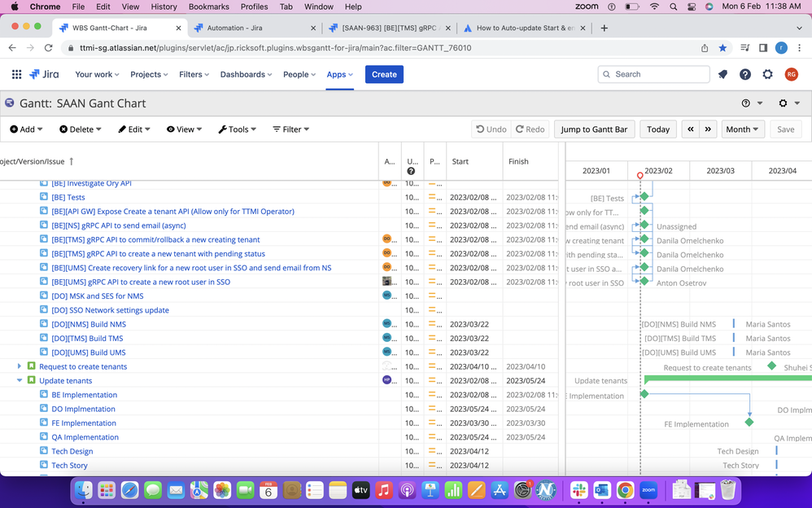Click the Today button
Screen dimensions: 812x508
click(x=657, y=129)
